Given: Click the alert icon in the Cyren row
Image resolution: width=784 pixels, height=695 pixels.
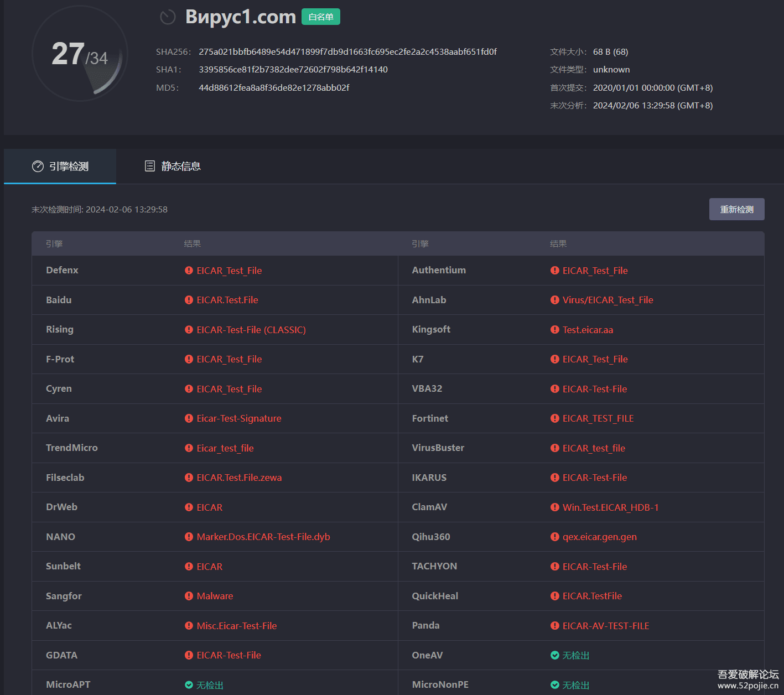Looking at the screenshot, I should tap(189, 389).
